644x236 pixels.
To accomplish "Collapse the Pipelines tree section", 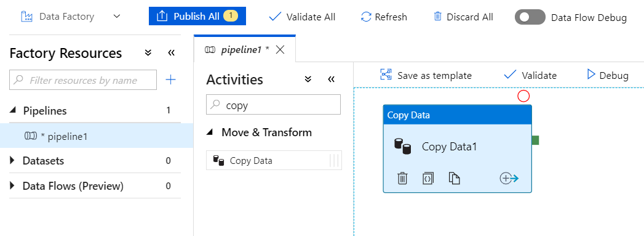I will pos(13,110).
